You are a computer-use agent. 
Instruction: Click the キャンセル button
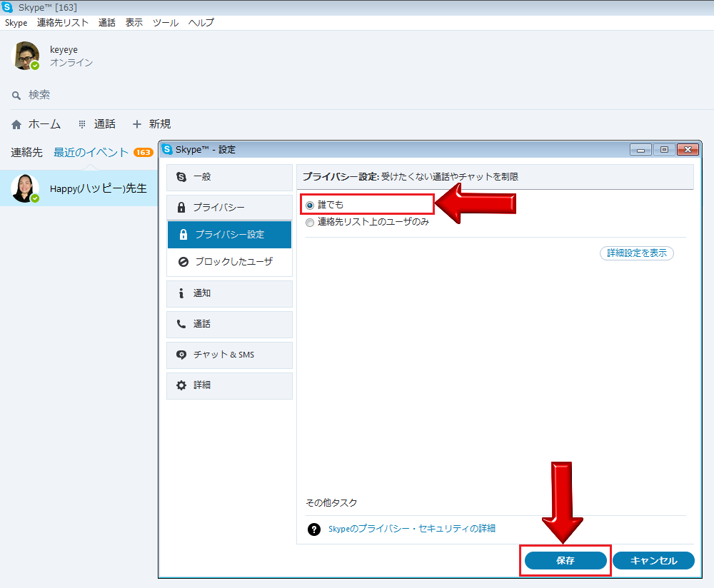[653, 561]
